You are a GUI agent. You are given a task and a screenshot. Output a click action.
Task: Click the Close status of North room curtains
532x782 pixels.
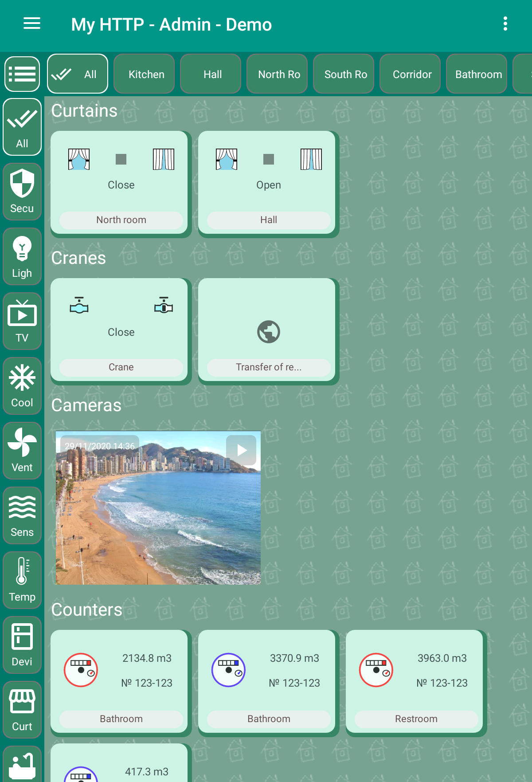point(121,185)
